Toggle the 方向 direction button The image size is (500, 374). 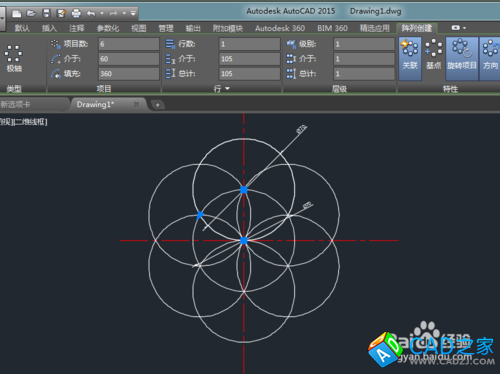(x=490, y=59)
